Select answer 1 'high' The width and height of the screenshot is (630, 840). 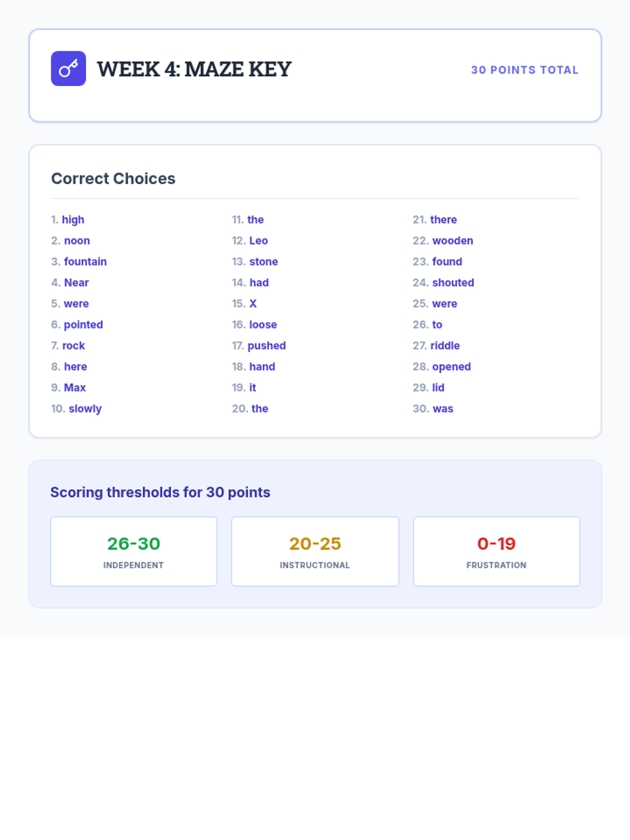72,219
